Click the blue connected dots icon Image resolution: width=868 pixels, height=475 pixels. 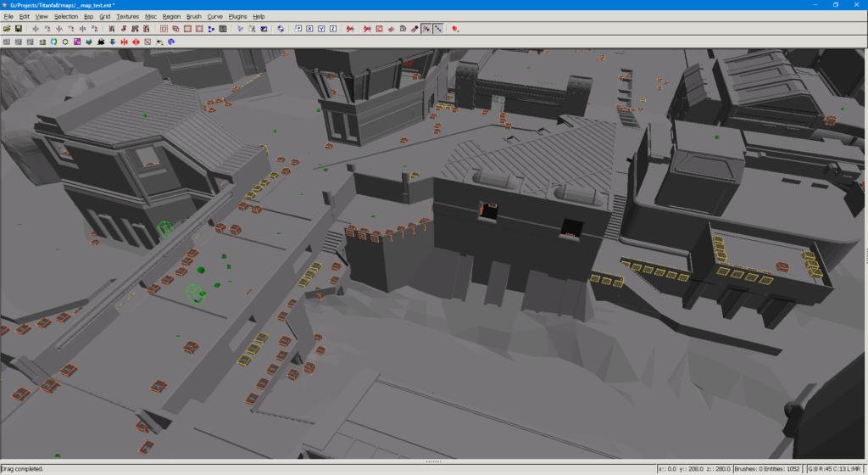[211, 29]
